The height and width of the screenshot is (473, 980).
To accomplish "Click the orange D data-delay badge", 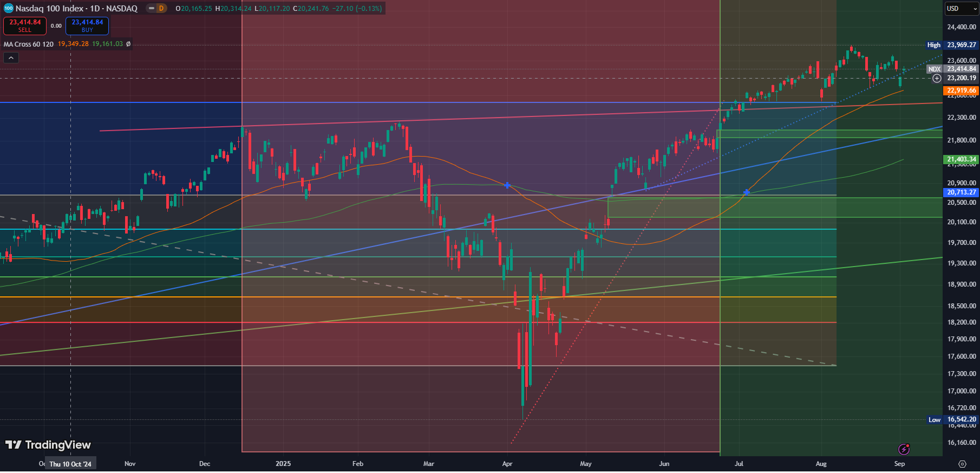I will [161, 8].
